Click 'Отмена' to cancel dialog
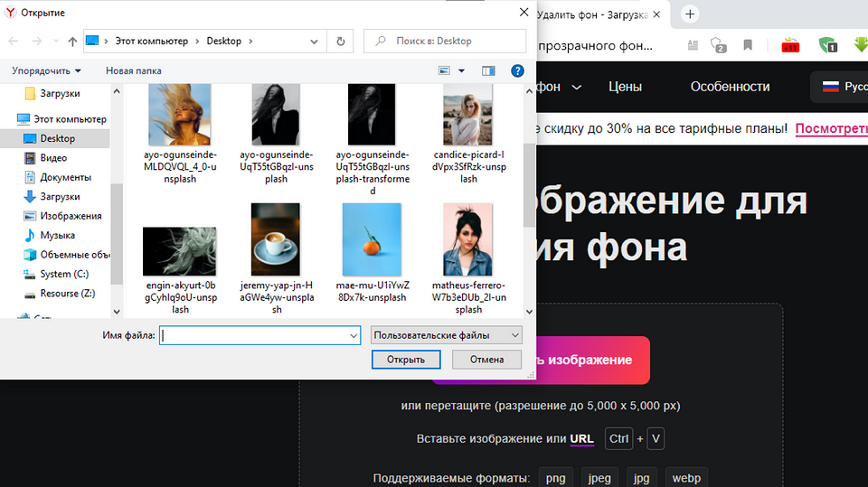 click(x=486, y=360)
